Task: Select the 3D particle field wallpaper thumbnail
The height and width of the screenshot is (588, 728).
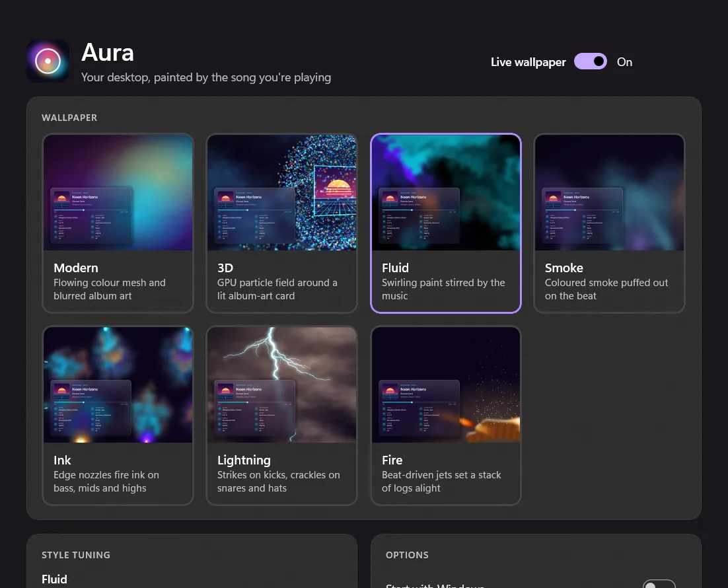Action: coord(282,193)
